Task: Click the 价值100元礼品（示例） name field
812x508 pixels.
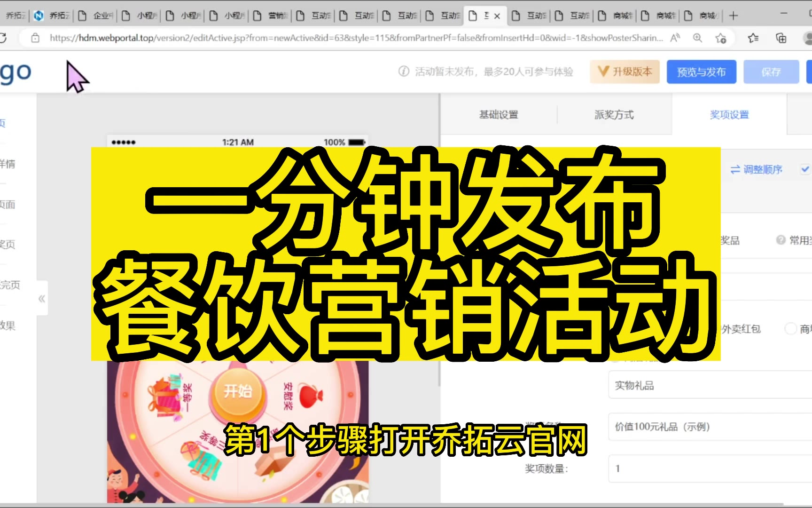Action: coord(710,427)
